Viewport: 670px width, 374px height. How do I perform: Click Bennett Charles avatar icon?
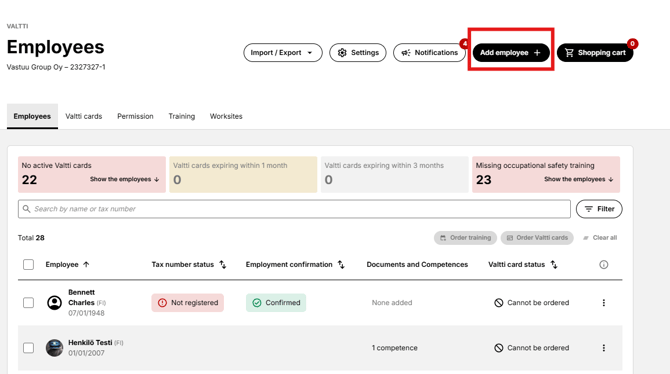[x=54, y=303]
